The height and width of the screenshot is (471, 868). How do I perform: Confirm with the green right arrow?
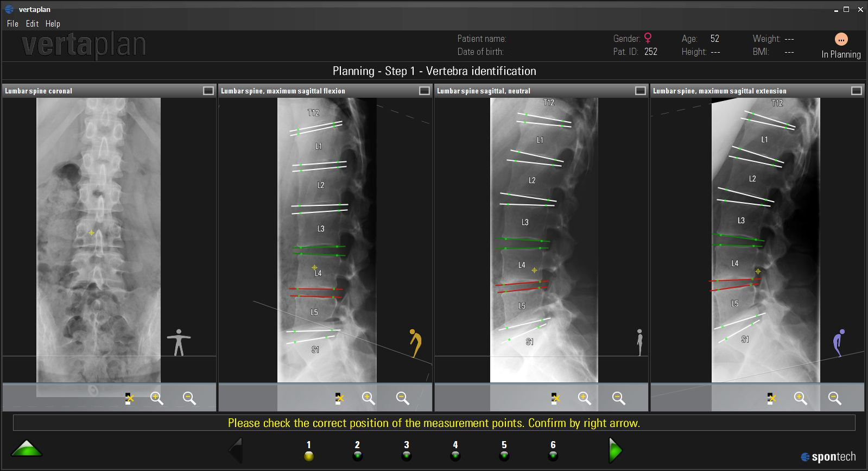coord(616,450)
